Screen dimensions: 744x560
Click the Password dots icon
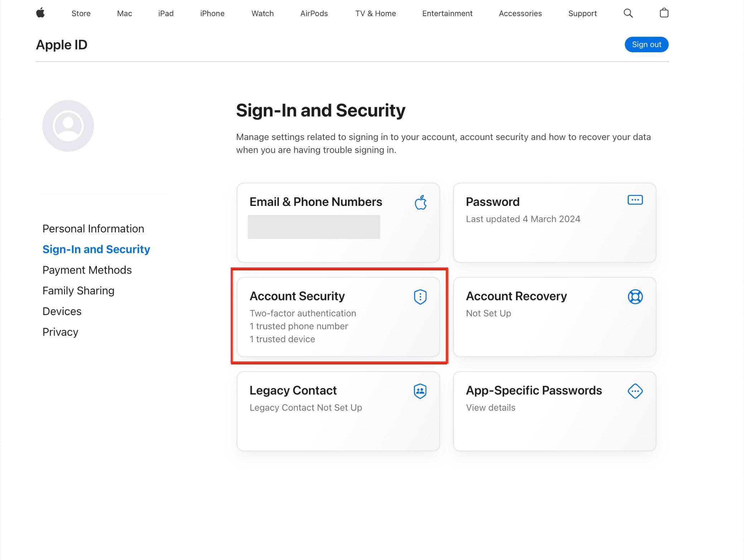635,200
